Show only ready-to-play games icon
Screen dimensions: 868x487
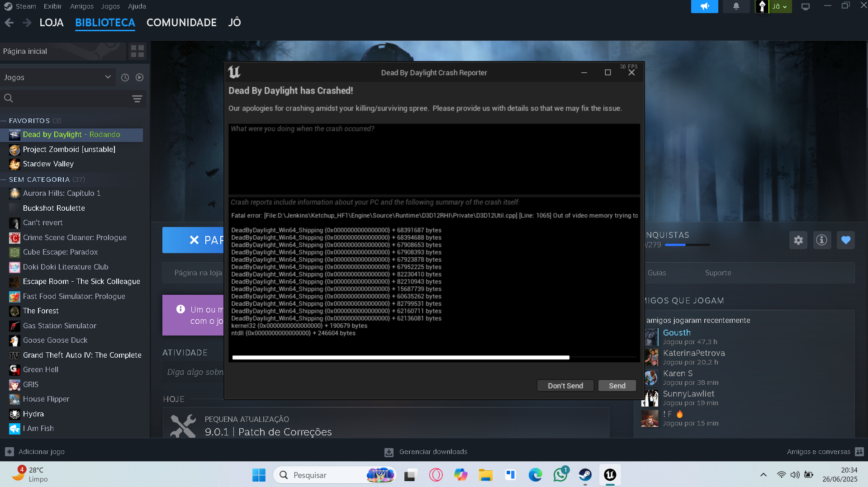point(140,77)
